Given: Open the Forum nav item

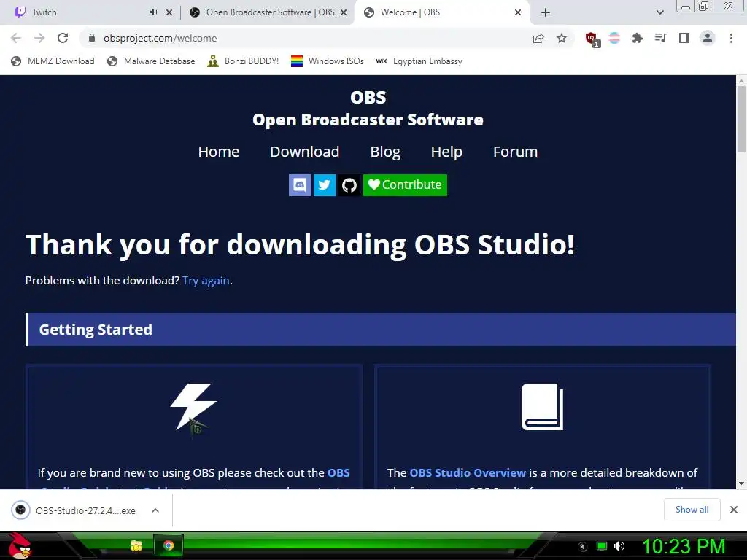Looking at the screenshot, I should click(515, 152).
